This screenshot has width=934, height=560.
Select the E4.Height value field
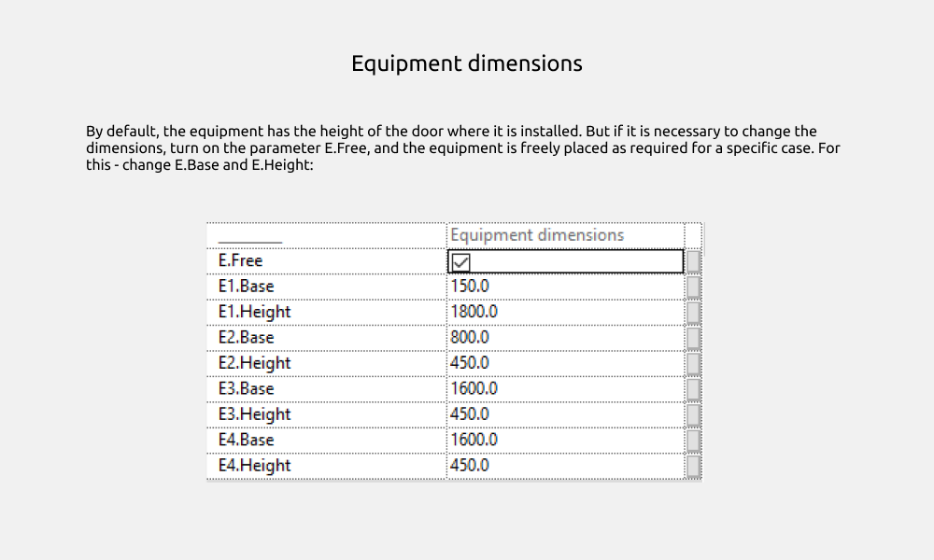[x=565, y=465]
